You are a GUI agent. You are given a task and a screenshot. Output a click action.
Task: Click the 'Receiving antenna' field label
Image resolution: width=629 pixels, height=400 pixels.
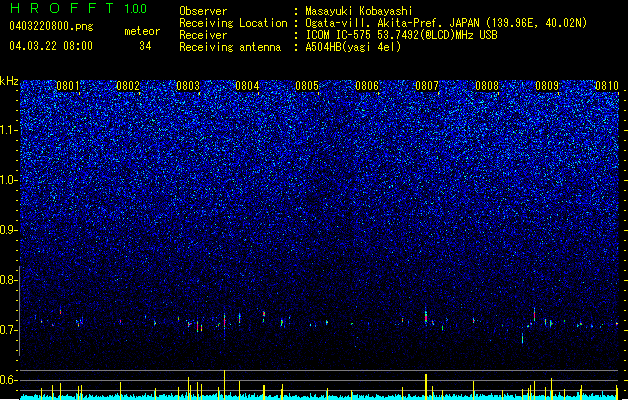(230, 47)
